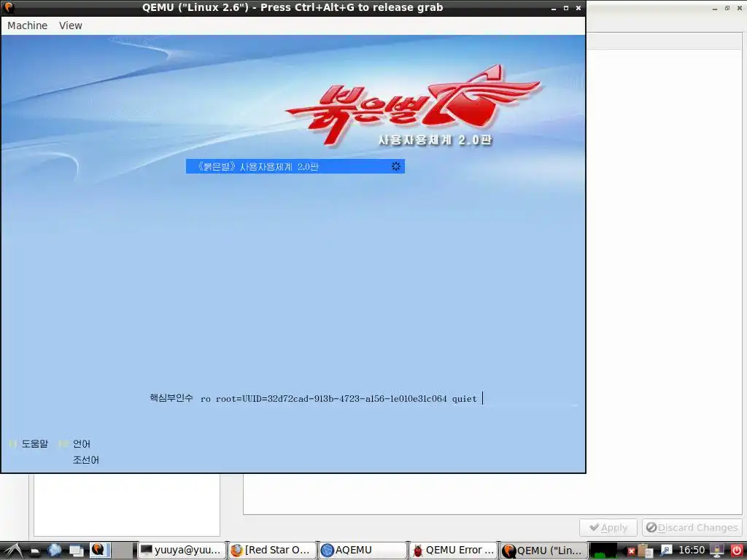Viewport: 747px width, 560px height.
Task: Click the red power logout icon
Action: 737,551
